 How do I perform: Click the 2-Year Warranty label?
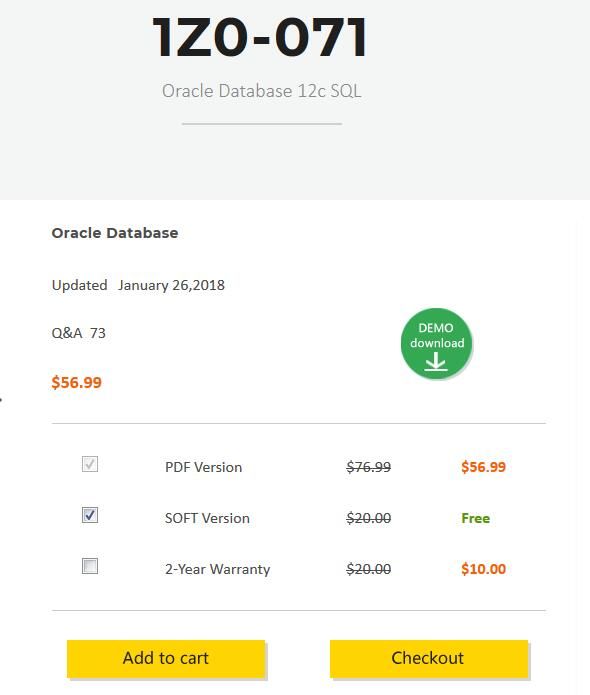pos(217,569)
